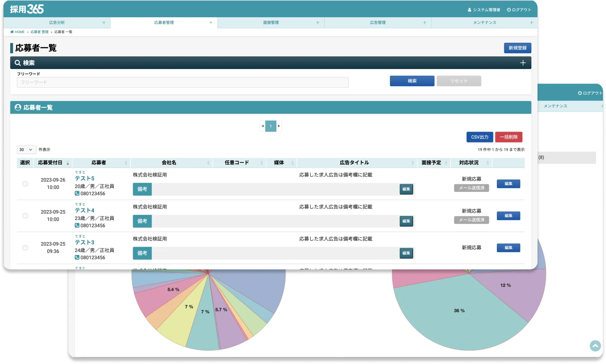Go to next page arrow in pagination
This screenshot has width=606, height=364.
pos(279,126)
